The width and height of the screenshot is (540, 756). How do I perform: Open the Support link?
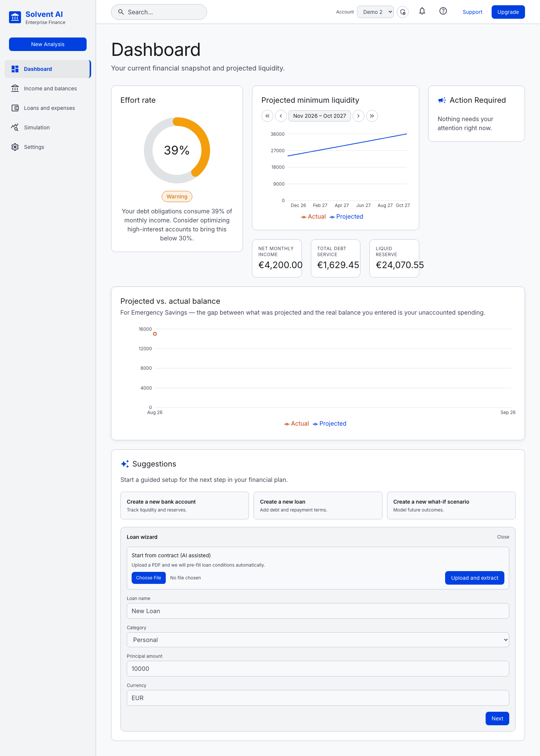coord(472,12)
